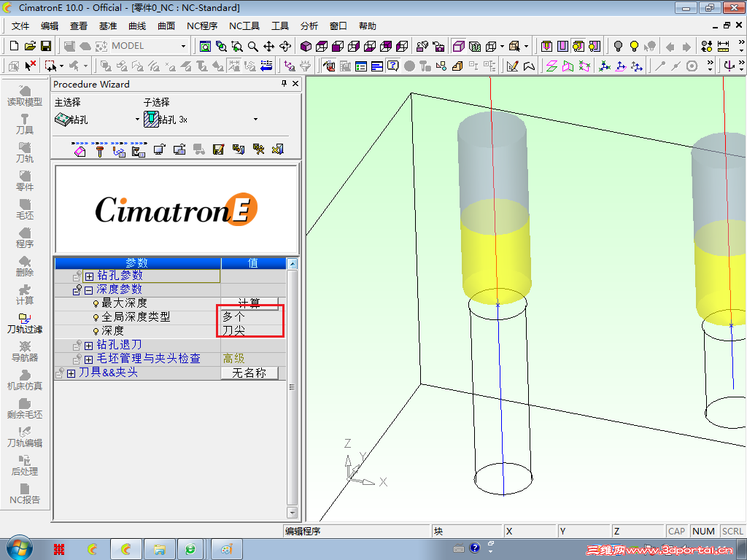
Task: Open the 帮助 menu
Action: tap(368, 26)
